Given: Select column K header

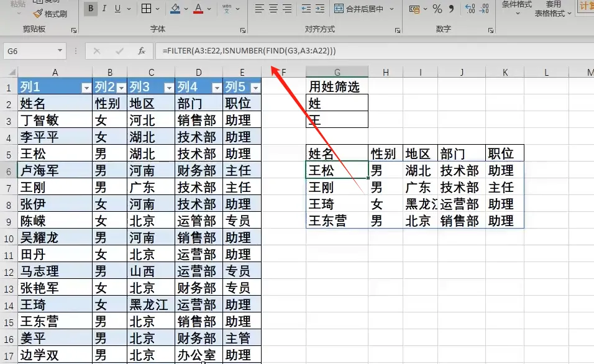Looking at the screenshot, I should [505, 72].
